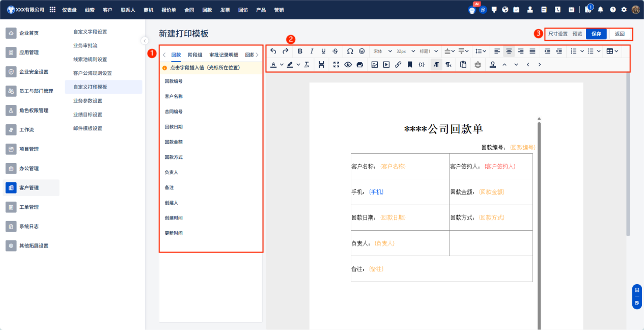Screen dimensions: 644x330
Task: Toggle bold formatting
Action: click(300, 51)
